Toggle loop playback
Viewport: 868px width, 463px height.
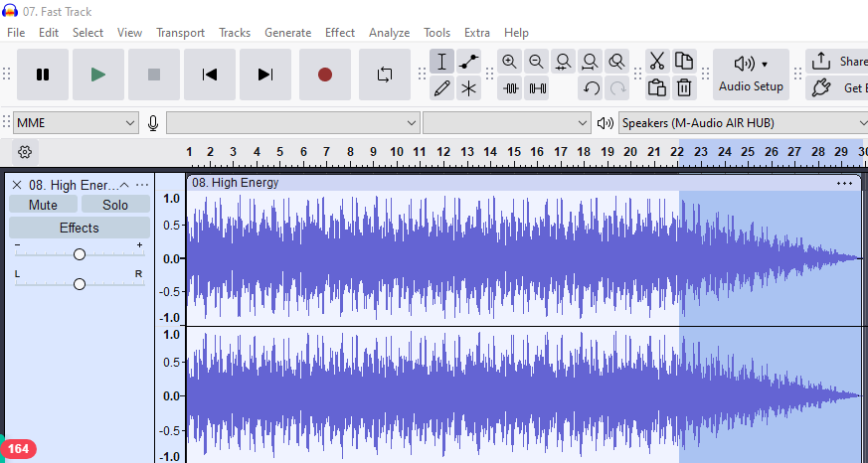[385, 75]
